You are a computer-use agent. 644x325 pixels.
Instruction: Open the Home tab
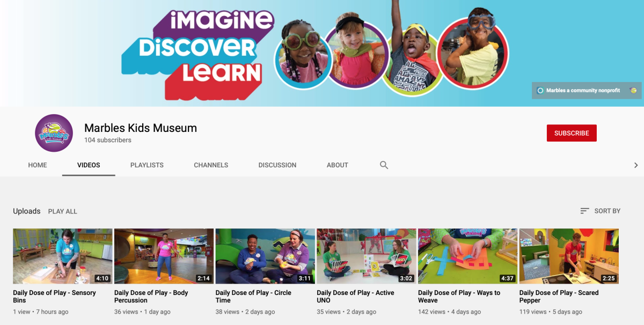pos(38,165)
